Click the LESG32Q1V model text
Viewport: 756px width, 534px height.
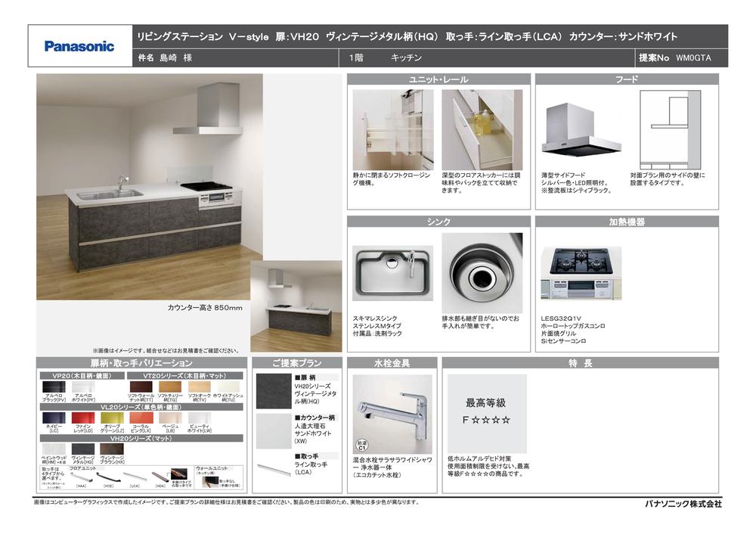click(x=561, y=318)
